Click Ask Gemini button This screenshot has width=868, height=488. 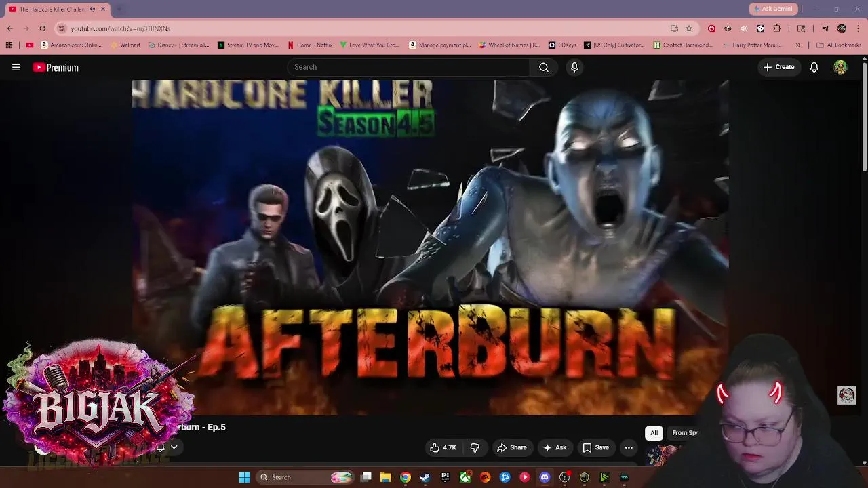773,9
